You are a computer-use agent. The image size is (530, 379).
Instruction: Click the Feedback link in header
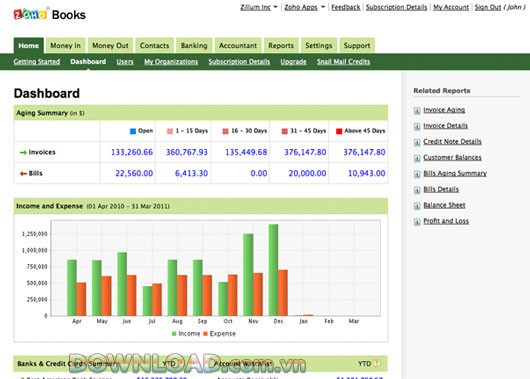(346, 7)
